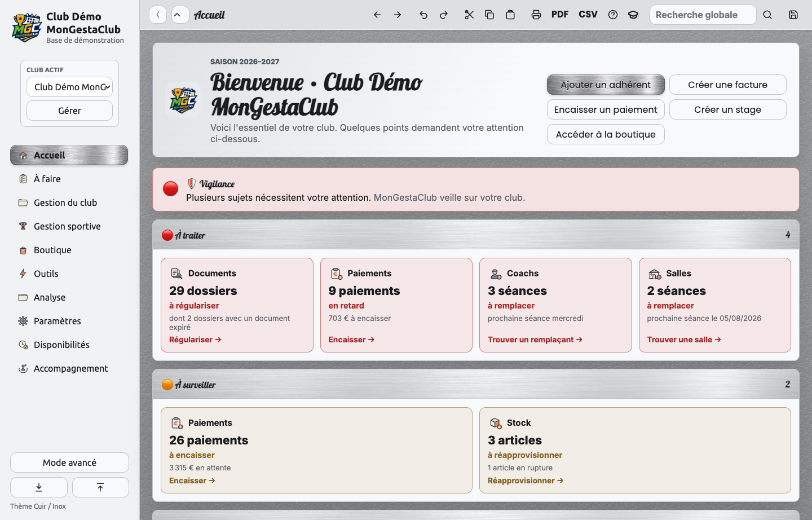The image size is (812, 520).
Task: Click the Réapprovisionner link
Action: pos(526,481)
